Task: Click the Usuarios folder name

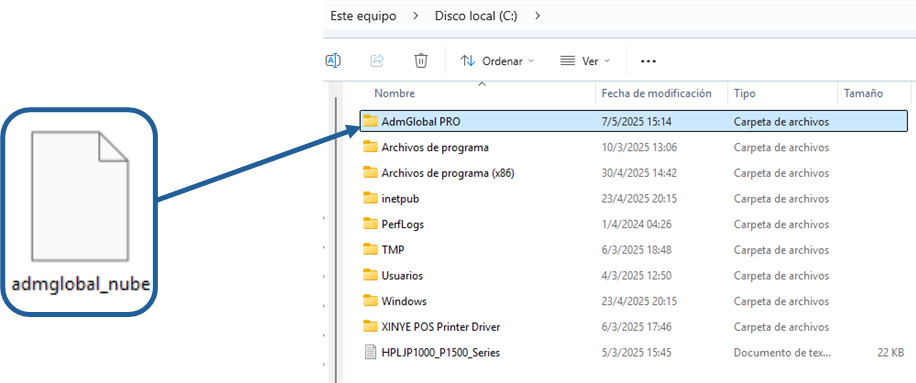Action: coord(402,276)
